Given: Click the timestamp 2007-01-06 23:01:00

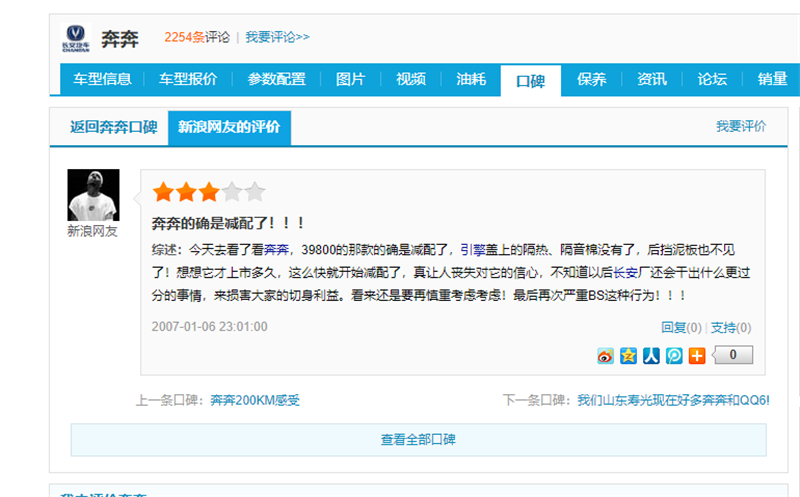Looking at the screenshot, I should click(x=209, y=327).
